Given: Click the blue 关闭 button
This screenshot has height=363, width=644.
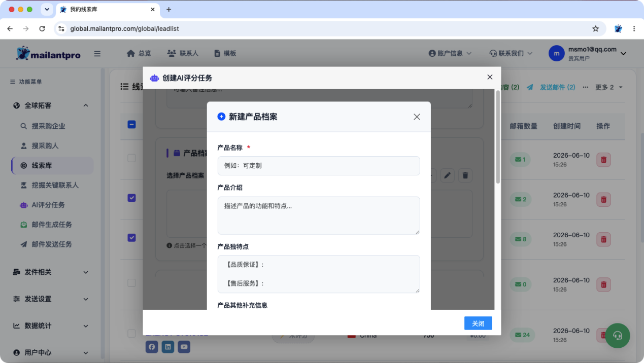Looking at the screenshot, I should pyautogui.click(x=478, y=323).
